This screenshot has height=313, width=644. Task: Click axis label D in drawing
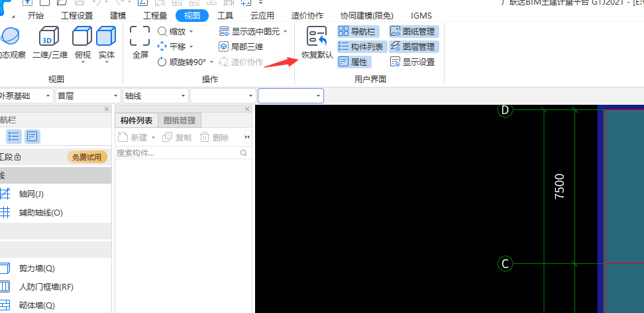pos(505,110)
